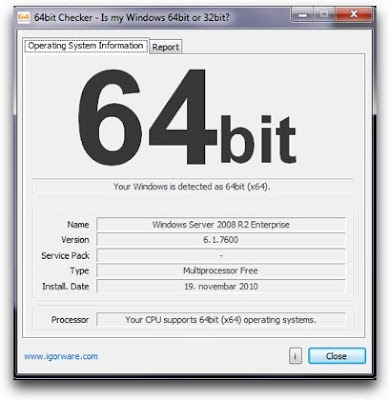
Task: Close the window using the red X
Action: click(354, 15)
